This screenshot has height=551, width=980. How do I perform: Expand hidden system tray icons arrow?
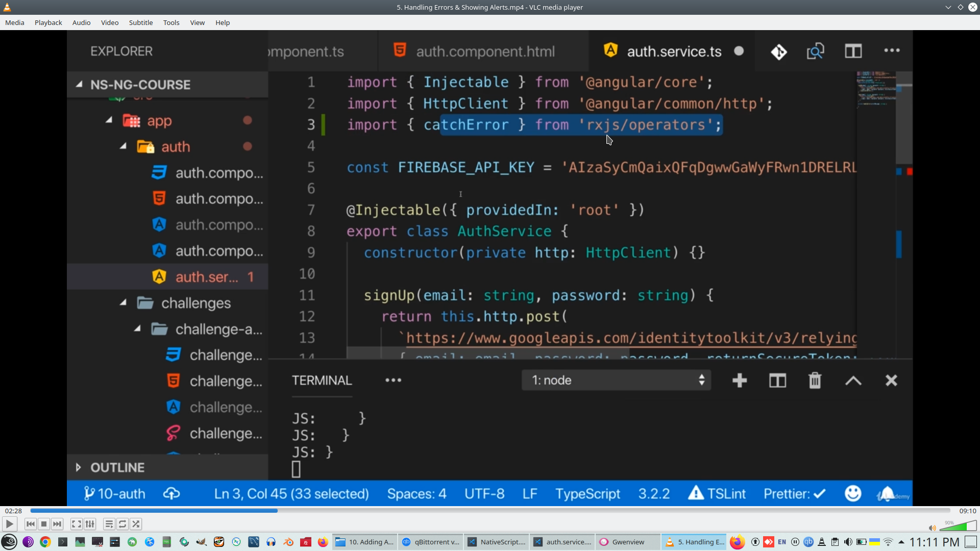tap(901, 542)
